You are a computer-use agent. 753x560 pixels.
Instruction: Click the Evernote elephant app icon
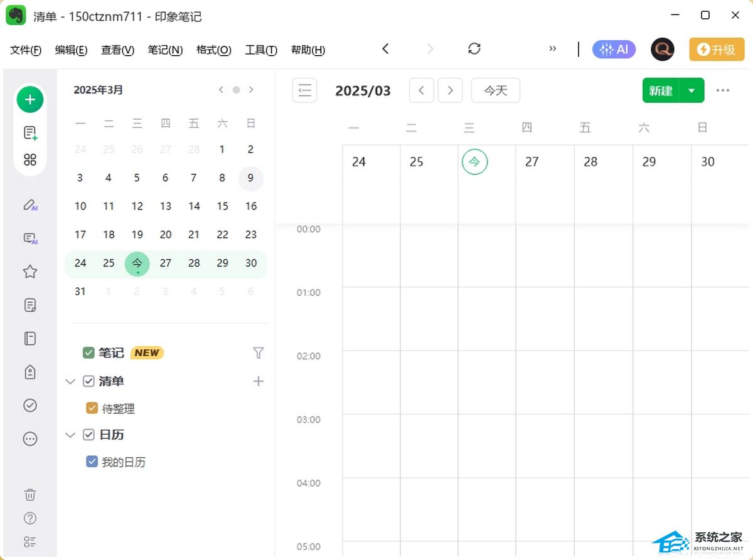point(16,15)
